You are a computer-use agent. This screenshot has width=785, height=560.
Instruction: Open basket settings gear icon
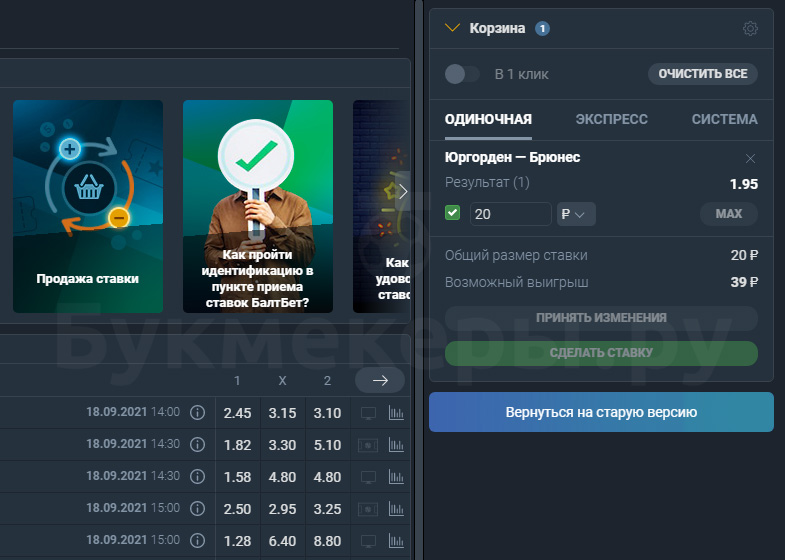[x=750, y=29]
